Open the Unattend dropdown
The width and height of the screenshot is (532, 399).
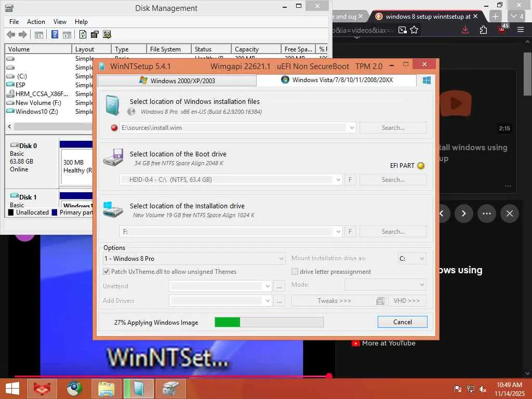pyautogui.click(x=268, y=286)
